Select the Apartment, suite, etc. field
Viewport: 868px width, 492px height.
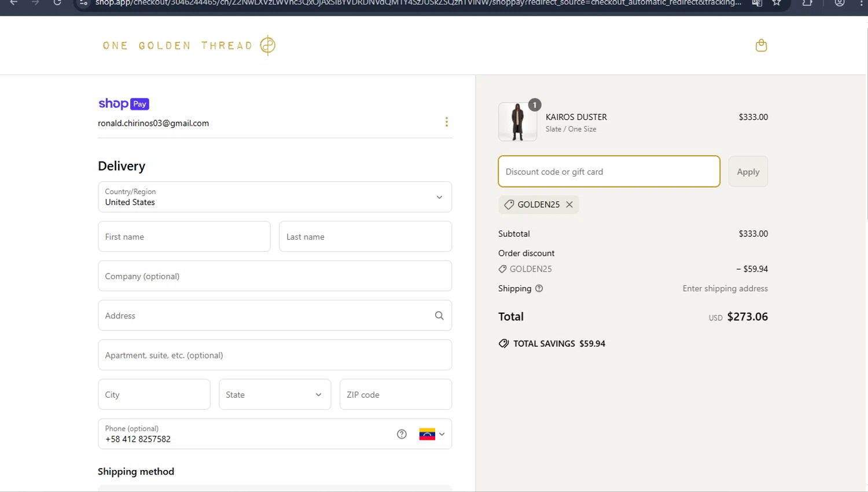[x=275, y=355]
